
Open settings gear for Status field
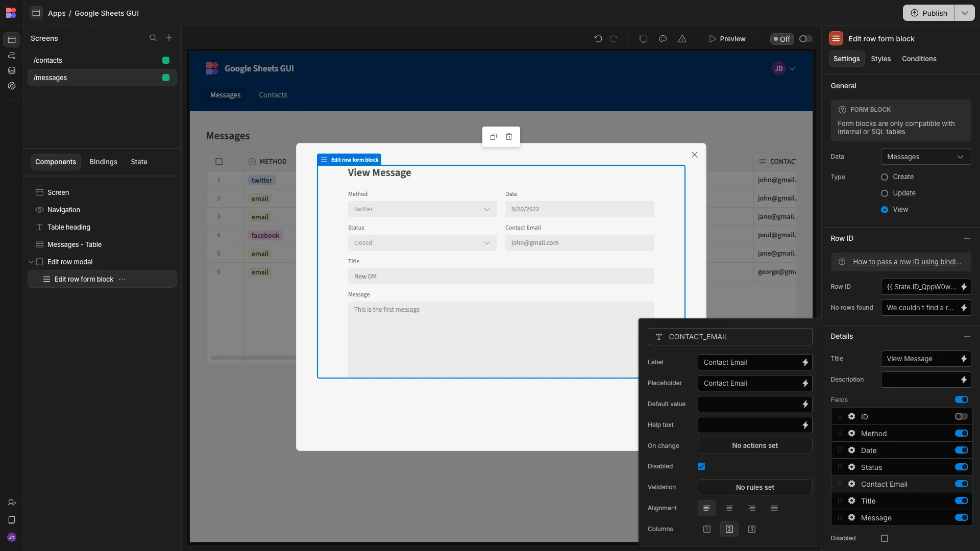click(852, 467)
